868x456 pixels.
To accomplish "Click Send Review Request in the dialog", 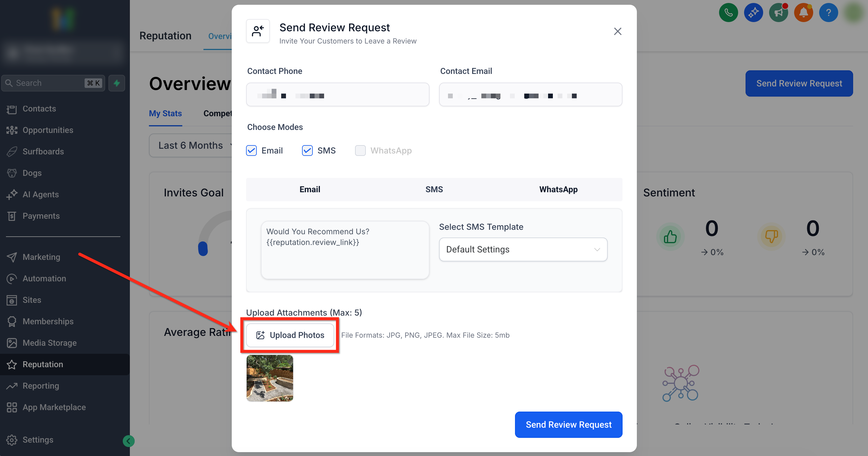I will click(568, 425).
